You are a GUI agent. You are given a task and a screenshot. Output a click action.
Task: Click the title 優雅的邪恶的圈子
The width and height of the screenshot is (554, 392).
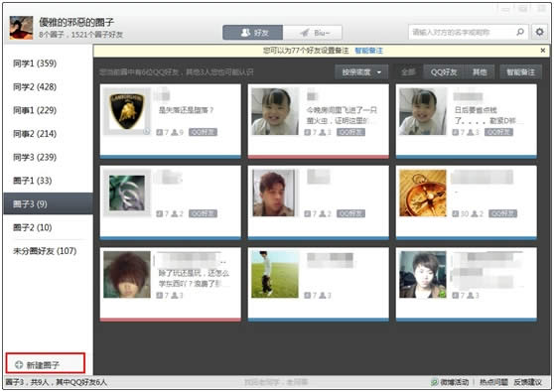click(x=76, y=22)
